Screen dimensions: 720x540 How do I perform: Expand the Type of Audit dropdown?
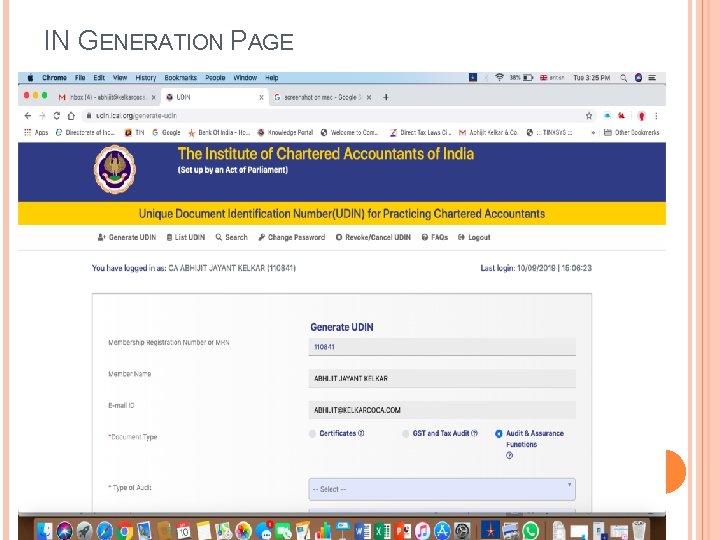point(442,489)
